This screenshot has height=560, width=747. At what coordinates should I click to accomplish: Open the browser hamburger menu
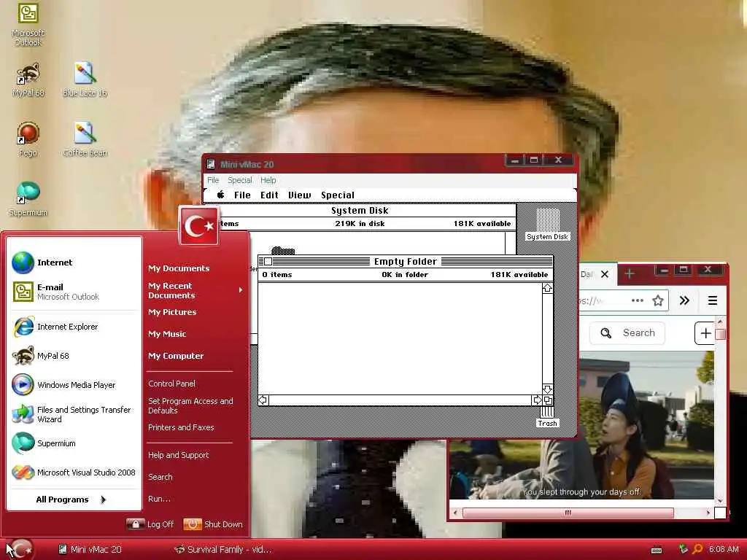tap(713, 300)
